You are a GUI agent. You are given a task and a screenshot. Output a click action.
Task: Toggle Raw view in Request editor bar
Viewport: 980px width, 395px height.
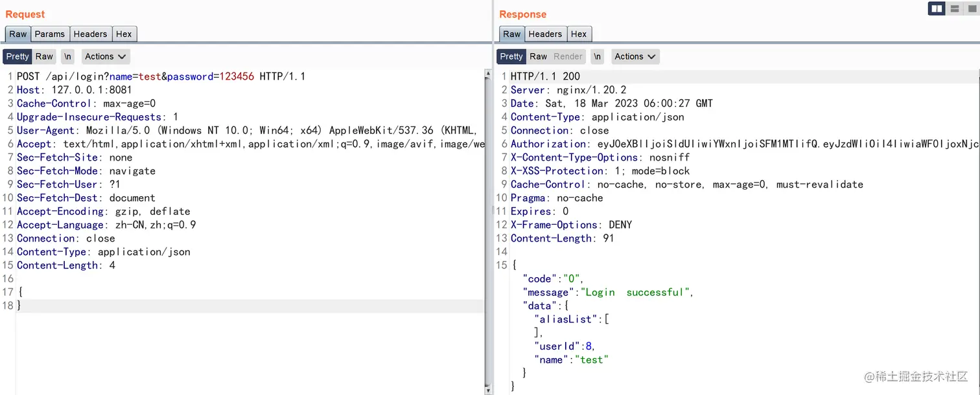coord(44,56)
